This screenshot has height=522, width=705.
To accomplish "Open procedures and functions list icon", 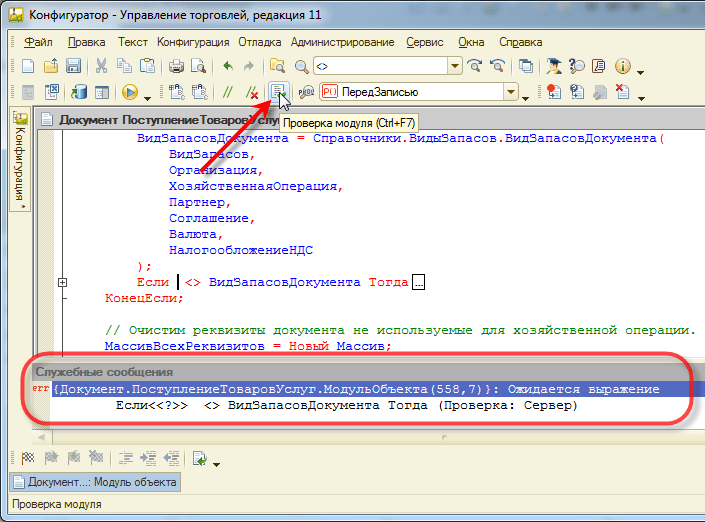I will click(306, 92).
